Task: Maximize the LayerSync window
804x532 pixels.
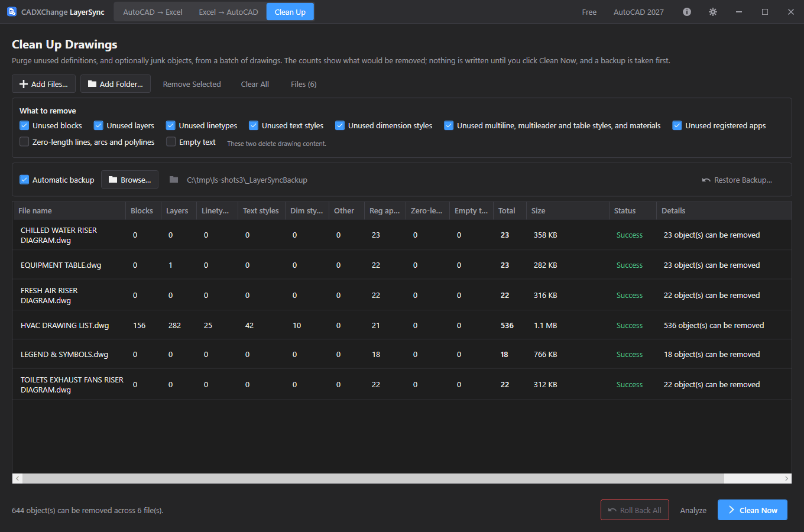Action: click(765, 12)
